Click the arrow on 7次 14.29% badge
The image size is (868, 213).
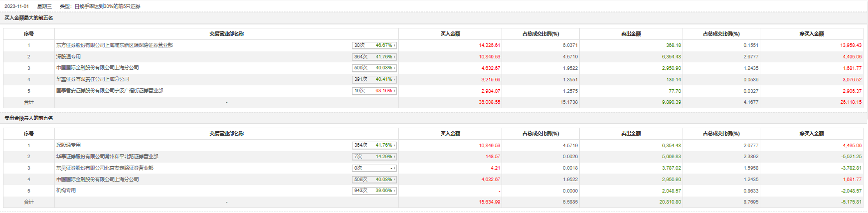tap(394, 157)
